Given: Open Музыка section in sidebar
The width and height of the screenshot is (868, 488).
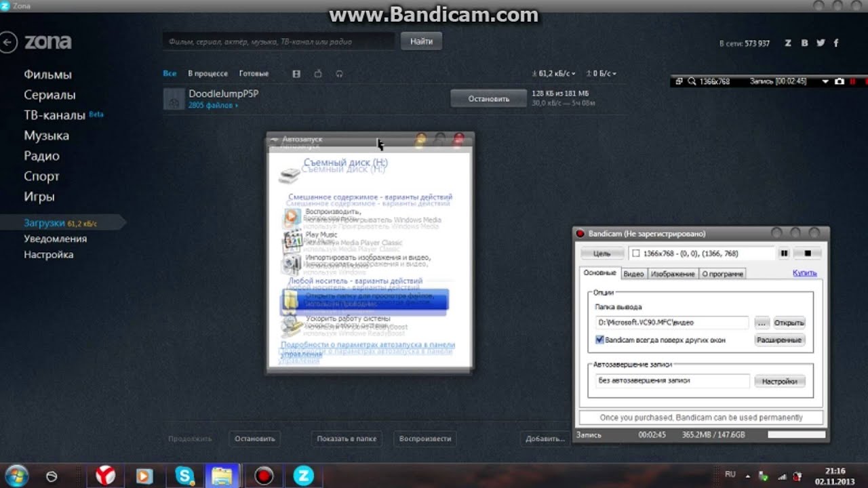Looking at the screenshot, I should (x=46, y=136).
